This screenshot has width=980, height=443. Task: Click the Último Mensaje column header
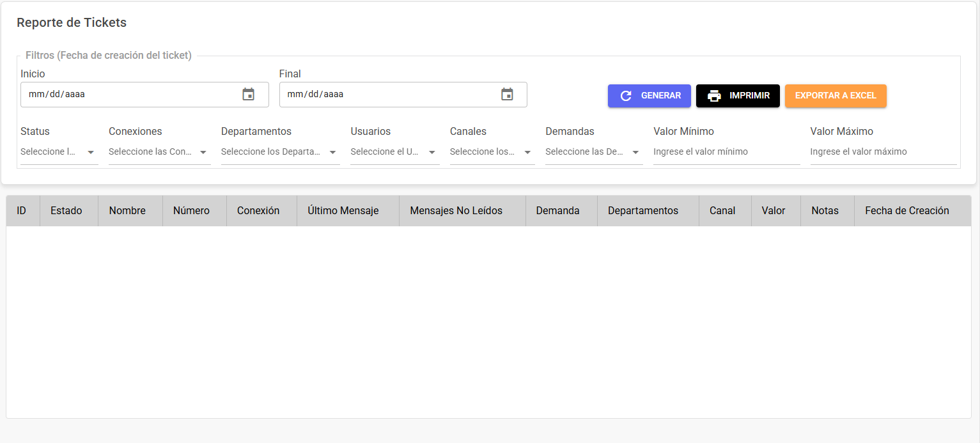348,211
